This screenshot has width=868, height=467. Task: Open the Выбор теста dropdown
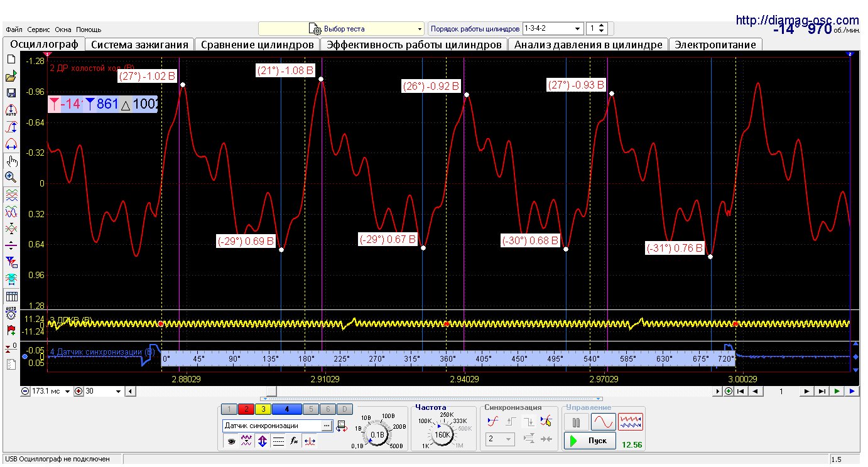[x=342, y=29]
